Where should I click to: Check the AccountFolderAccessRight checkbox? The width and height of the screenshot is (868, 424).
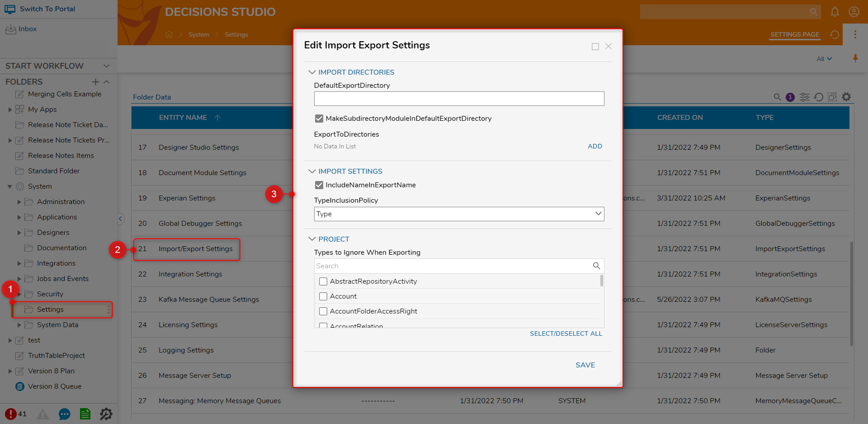[x=323, y=311]
